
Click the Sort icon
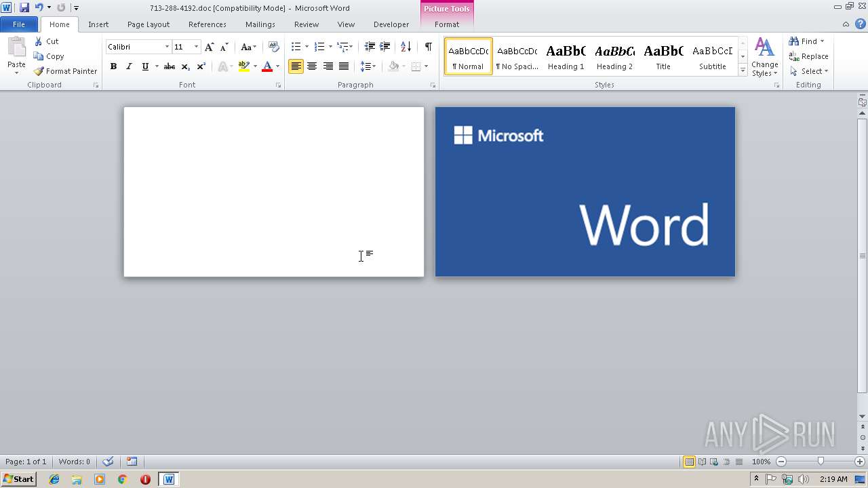pos(406,47)
